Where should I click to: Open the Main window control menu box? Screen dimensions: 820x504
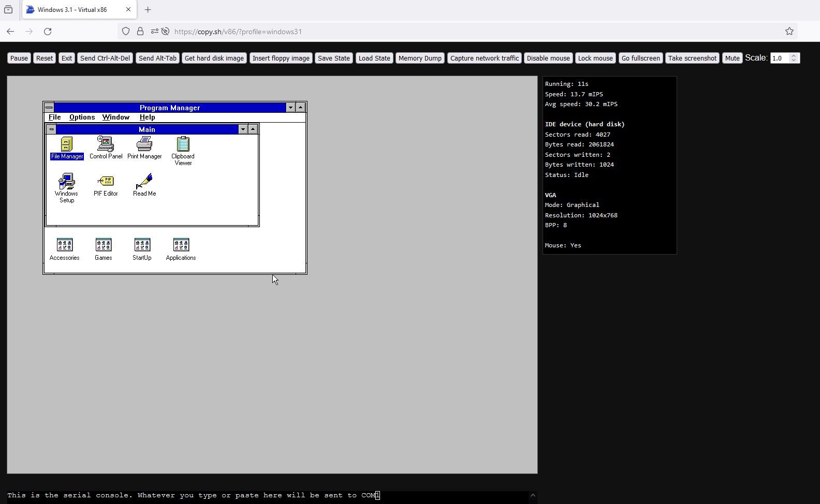pyautogui.click(x=51, y=129)
